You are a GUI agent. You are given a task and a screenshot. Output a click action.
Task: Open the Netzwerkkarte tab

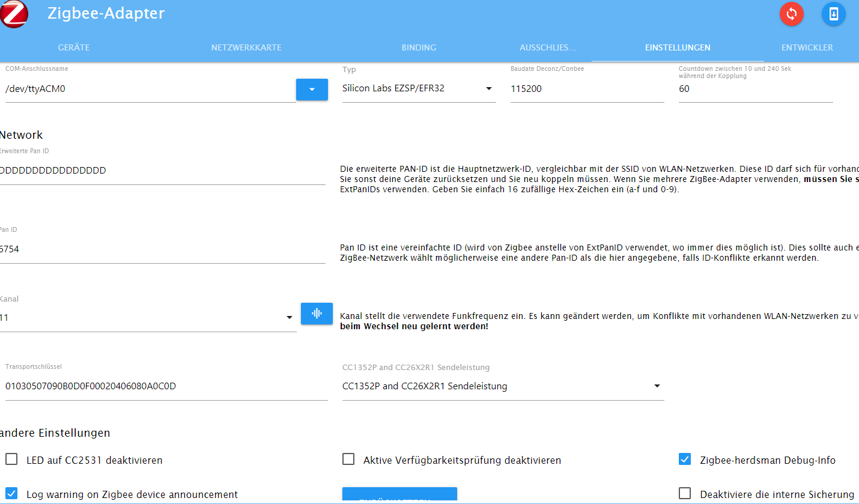(x=246, y=47)
